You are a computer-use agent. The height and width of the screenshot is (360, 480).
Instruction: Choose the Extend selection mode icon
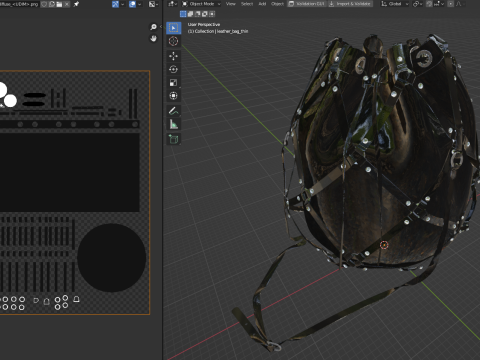coord(190,14)
